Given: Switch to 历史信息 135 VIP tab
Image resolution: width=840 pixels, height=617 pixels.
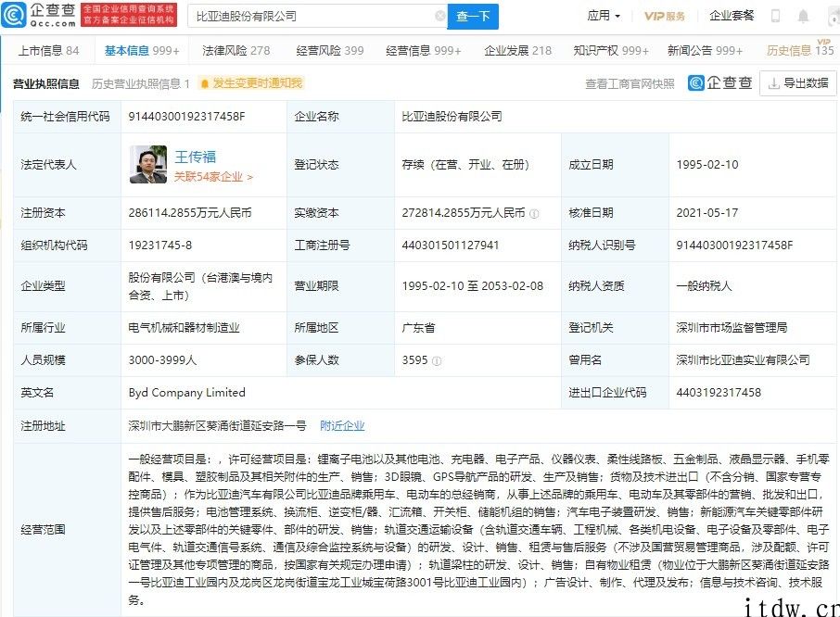Looking at the screenshot, I should click(x=800, y=51).
